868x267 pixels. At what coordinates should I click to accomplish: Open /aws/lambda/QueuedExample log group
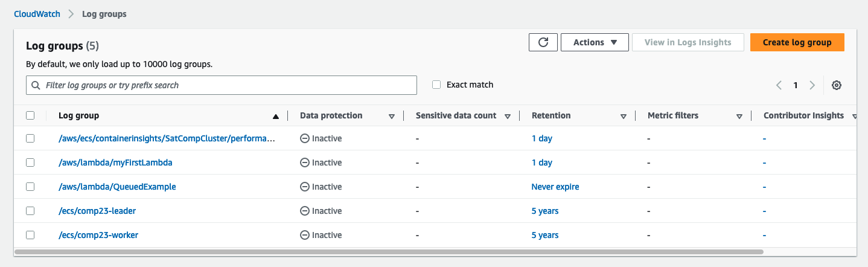117,187
